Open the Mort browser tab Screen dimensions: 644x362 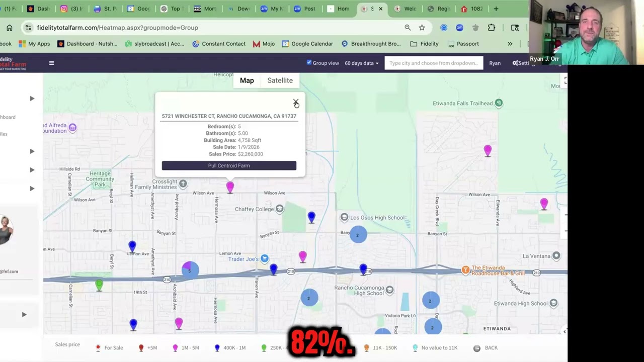pyautogui.click(x=205, y=9)
